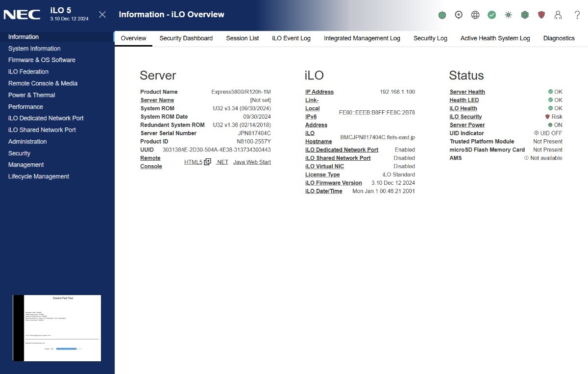Viewport: 588px width, 374px height.
Task: Select the Overview tab
Action: [133, 38]
